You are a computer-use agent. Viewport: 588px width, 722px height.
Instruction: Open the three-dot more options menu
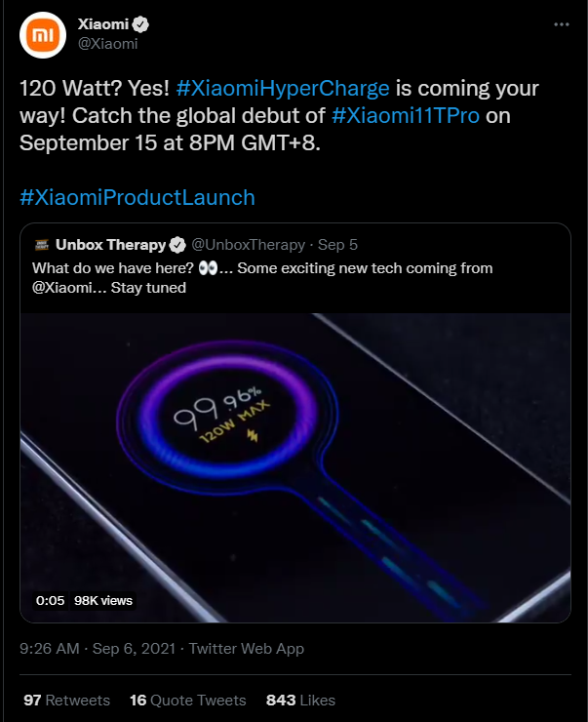tap(562, 24)
